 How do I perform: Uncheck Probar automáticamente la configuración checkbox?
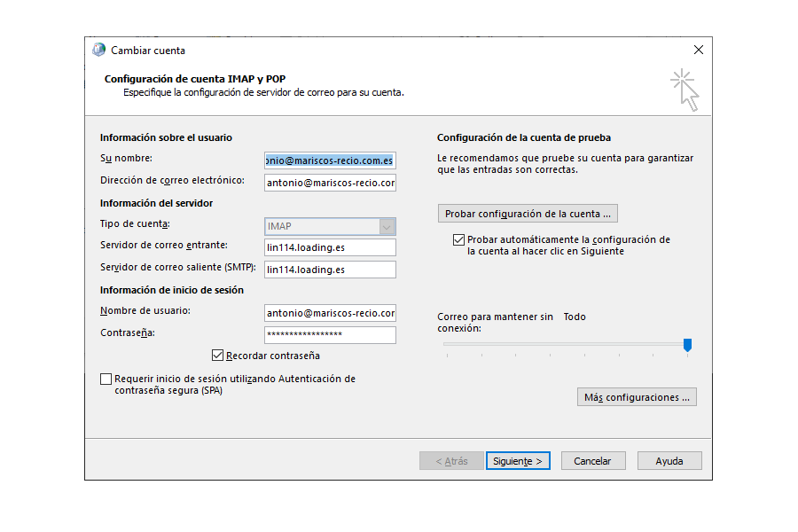pyautogui.click(x=458, y=239)
